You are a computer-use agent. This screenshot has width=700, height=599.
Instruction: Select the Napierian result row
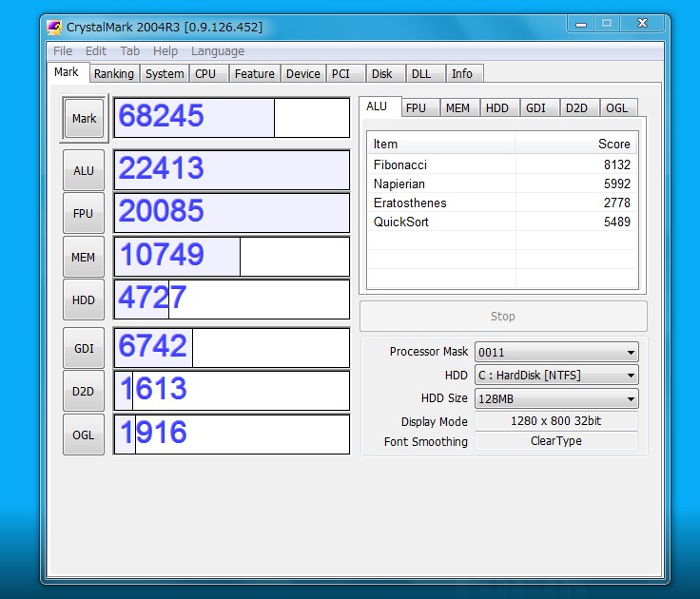click(x=502, y=184)
